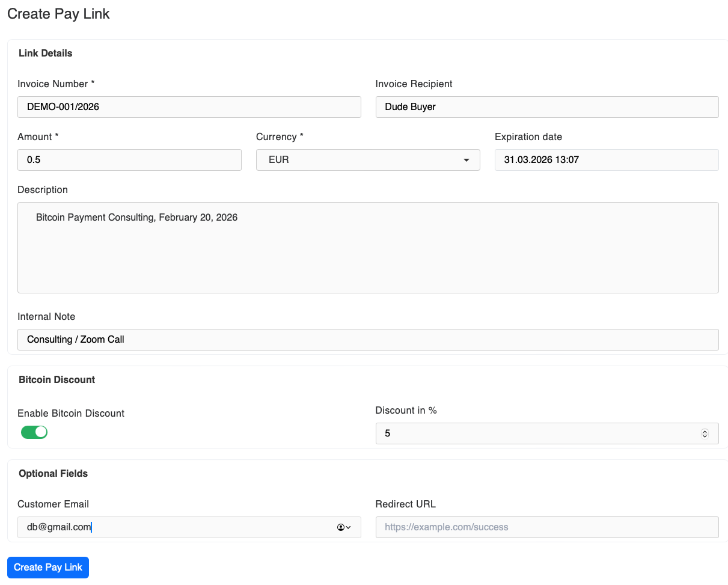Click inside the Description text area
728x585 pixels.
pos(368,247)
